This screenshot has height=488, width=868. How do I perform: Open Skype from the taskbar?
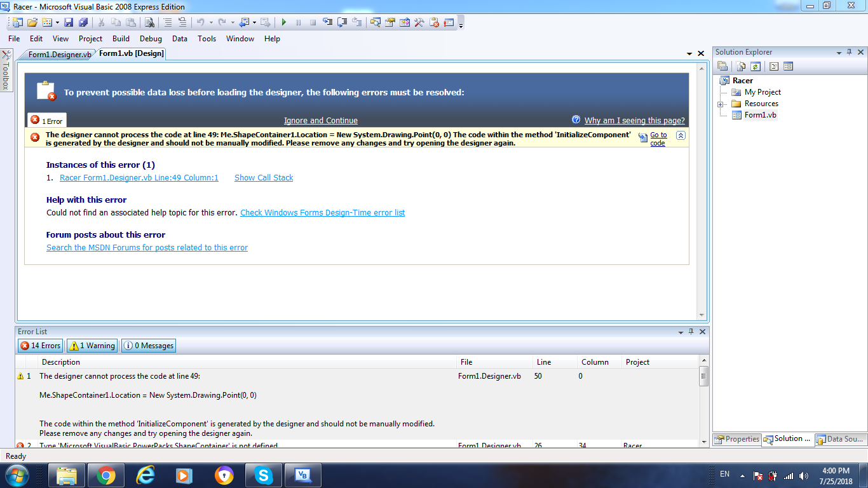pyautogui.click(x=264, y=475)
